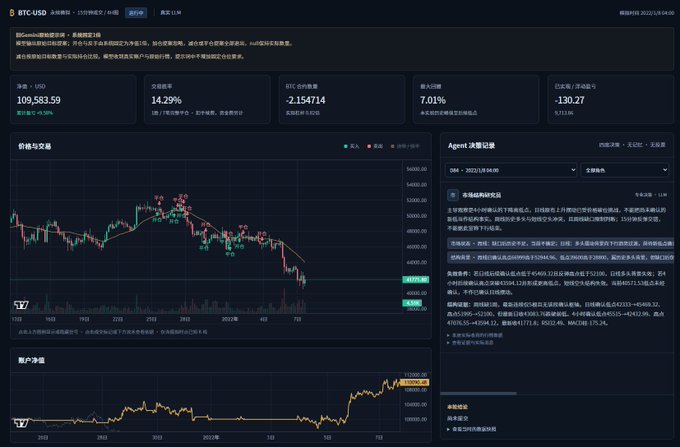
Task: Expand the second disclosure below structure evidence
Action: click(x=470, y=343)
